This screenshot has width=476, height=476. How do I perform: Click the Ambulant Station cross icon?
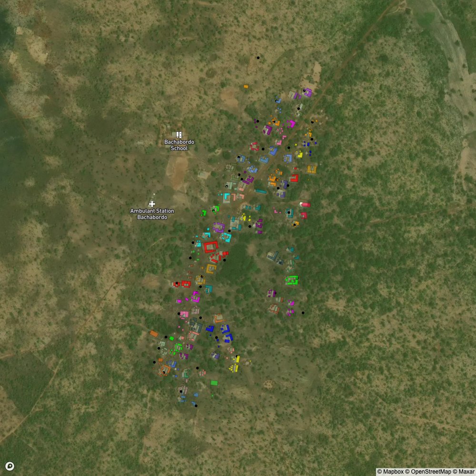[152, 204]
